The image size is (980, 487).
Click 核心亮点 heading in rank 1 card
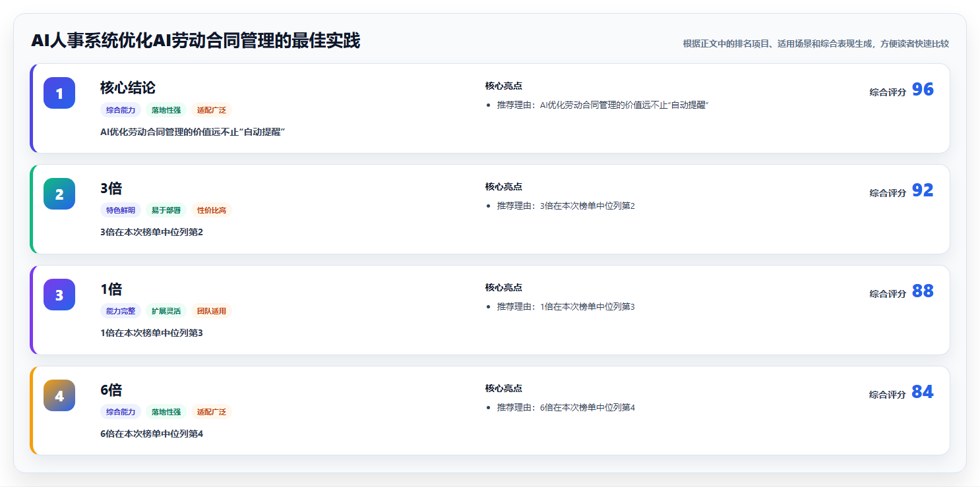(x=504, y=86)
